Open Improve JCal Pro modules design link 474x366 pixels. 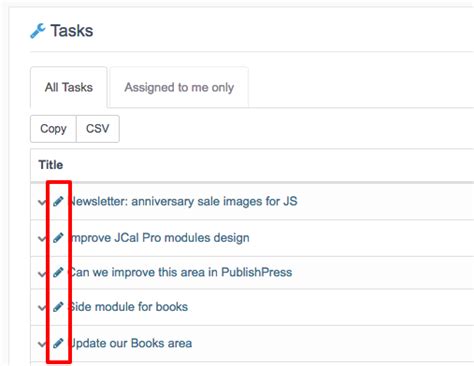coord(159,238)
